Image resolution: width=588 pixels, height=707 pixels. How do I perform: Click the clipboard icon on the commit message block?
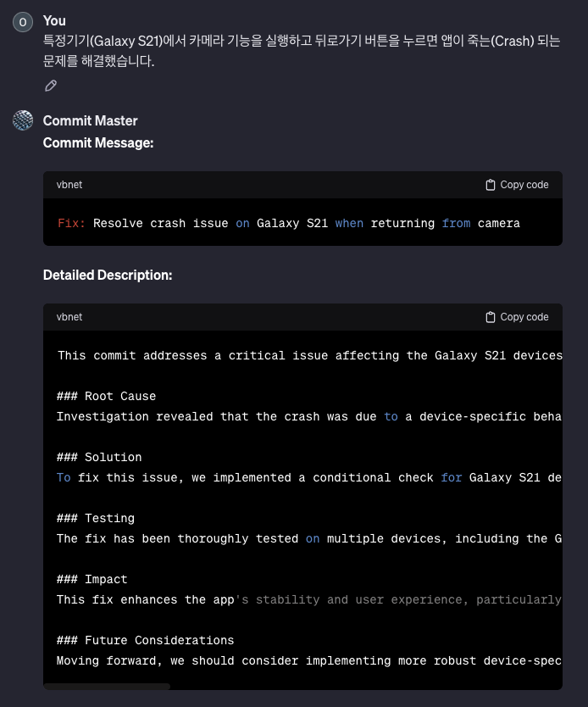[491, 185]
